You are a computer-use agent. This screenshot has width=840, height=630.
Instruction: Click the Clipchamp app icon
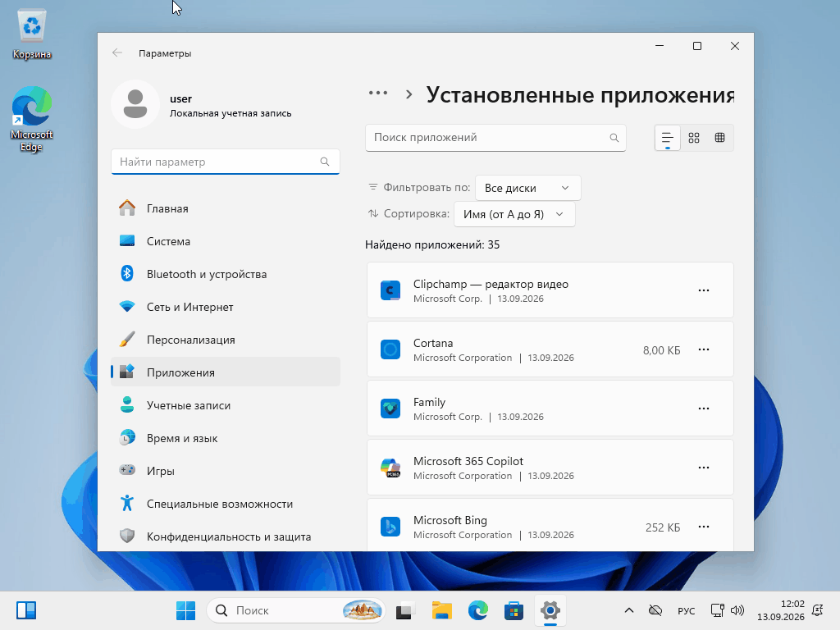390,290
